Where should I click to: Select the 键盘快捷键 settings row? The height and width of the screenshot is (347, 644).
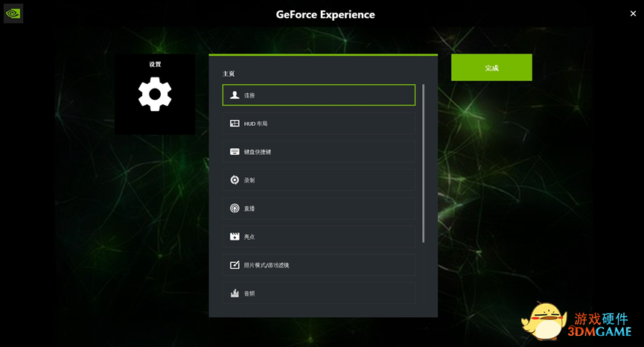click(x=319, y=152)
